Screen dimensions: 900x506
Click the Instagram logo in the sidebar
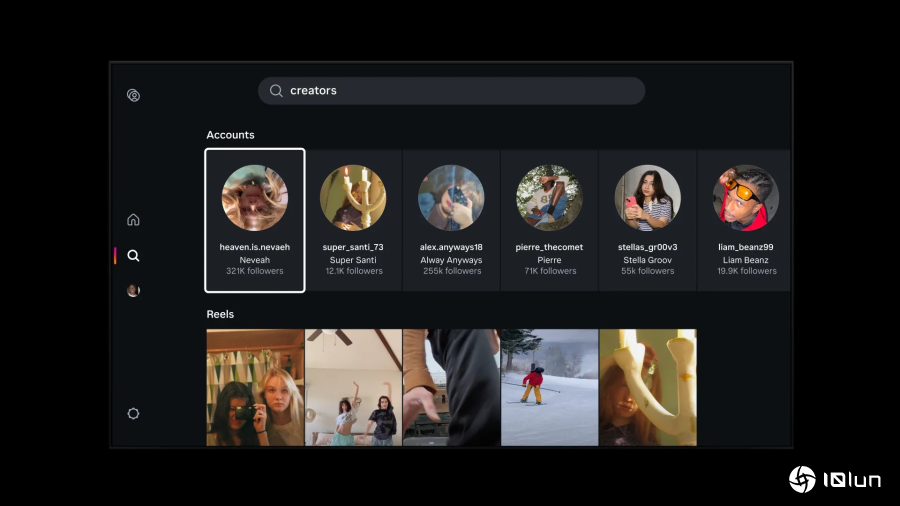(133, 96)
